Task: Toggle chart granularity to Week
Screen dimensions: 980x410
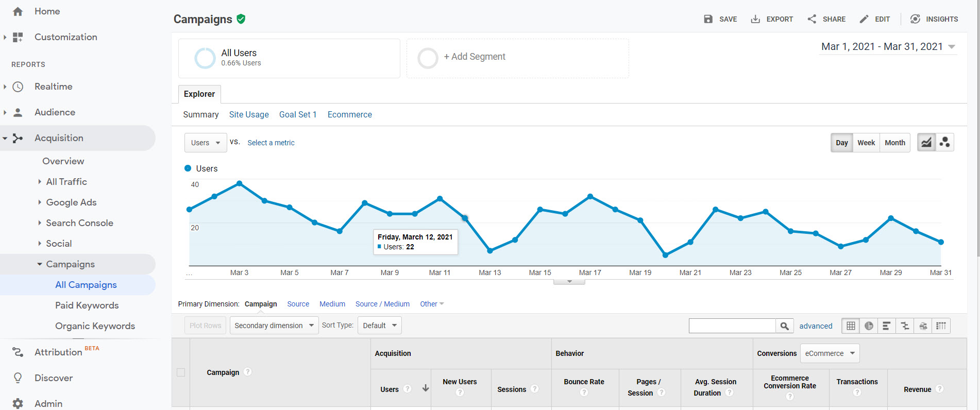Action: point(866,143)
